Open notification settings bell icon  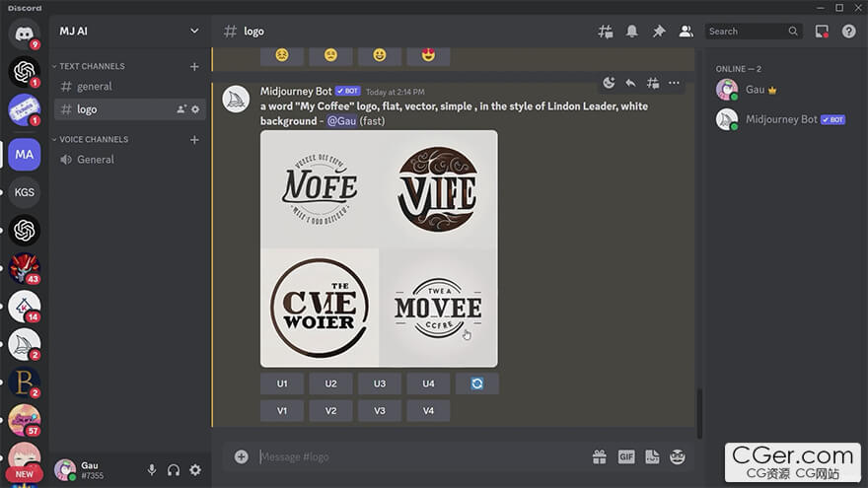[632, 32]
